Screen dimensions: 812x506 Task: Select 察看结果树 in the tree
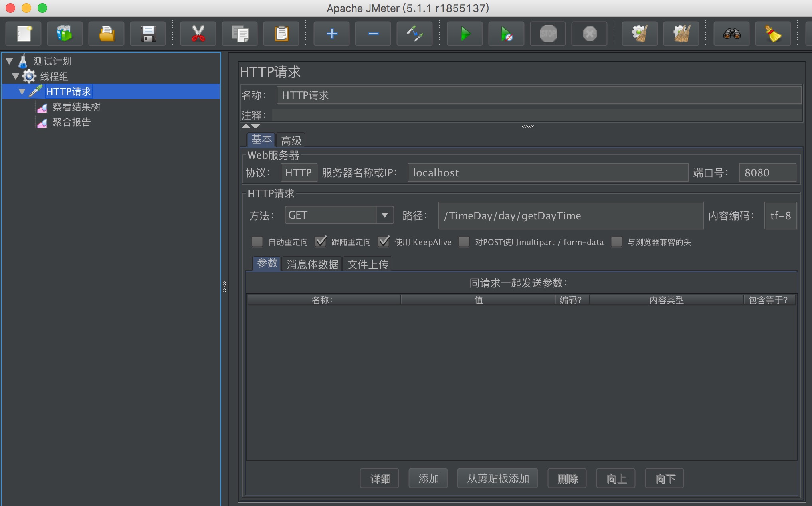(76, 107)
